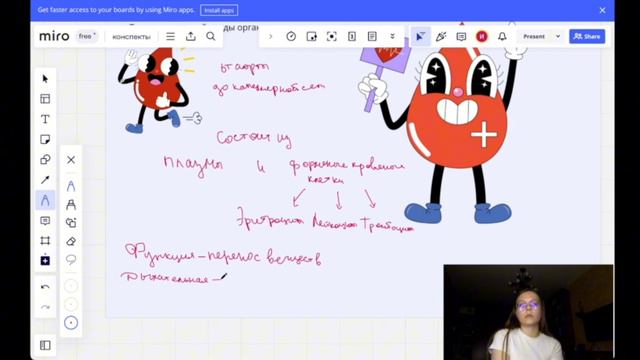Select the Comment tool in left toolbar

tap(45, 220)
